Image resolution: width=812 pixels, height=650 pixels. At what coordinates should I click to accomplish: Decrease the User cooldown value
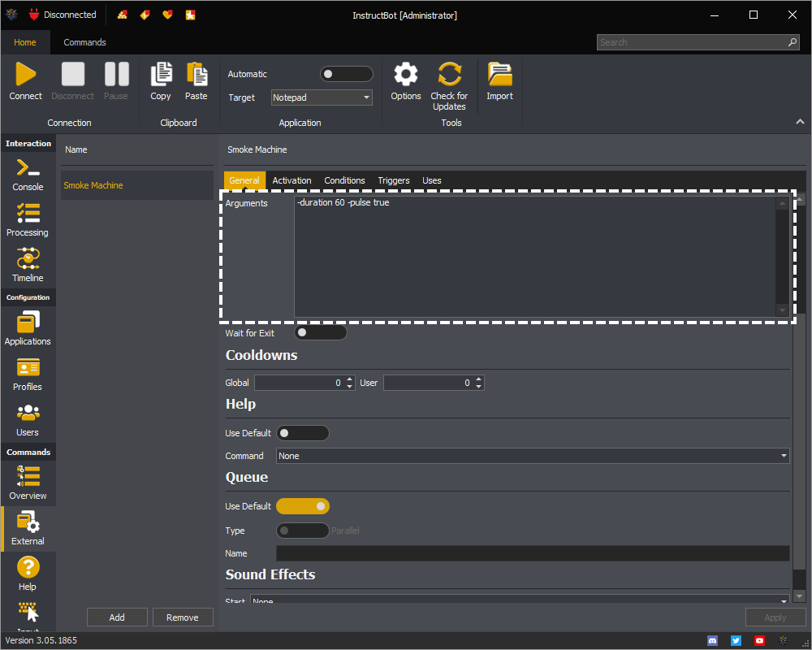479,386
